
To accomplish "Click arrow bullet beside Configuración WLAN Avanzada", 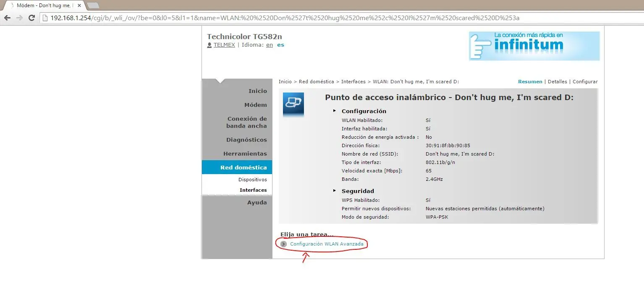I will tap(284, 244).
